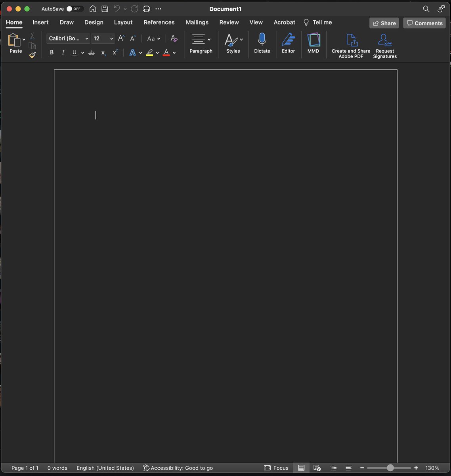Viewport: 451px width, 476px height.
Task: Apply superscript formatting
Action: [115, 52]
